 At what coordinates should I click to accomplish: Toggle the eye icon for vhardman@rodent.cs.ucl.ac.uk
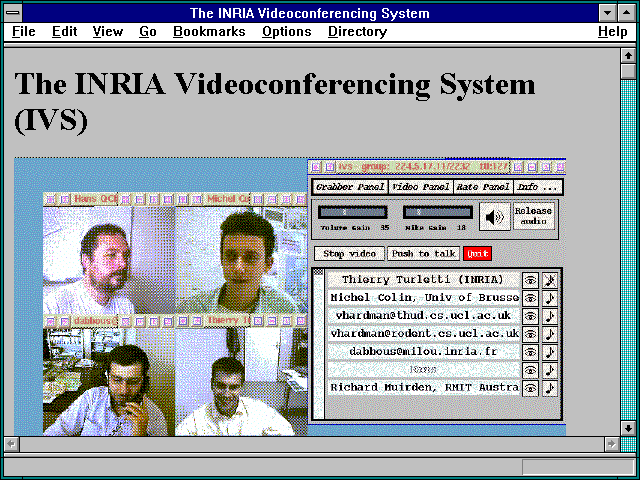(530, 334)
